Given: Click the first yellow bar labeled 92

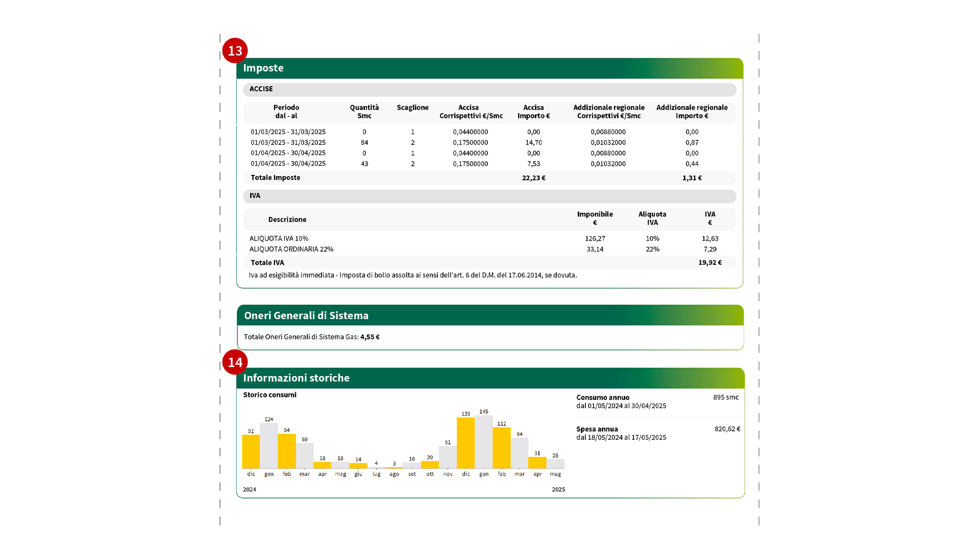Looking at the screenshot, I should click(251, 452).
